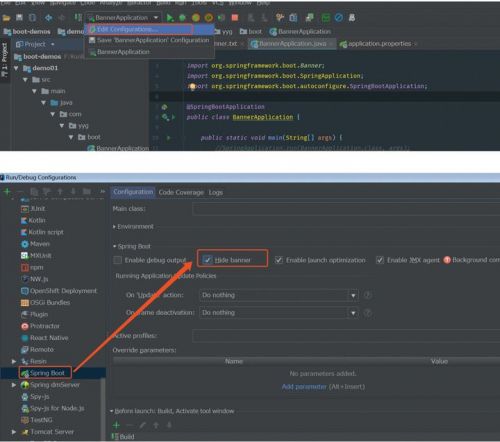Collapse the com package node

point(53,114)
